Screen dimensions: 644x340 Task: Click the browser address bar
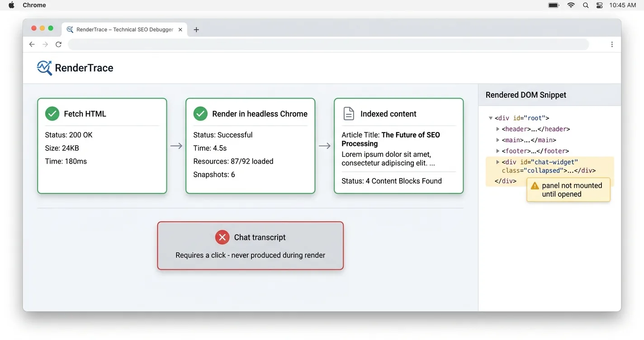pos(328,44)
